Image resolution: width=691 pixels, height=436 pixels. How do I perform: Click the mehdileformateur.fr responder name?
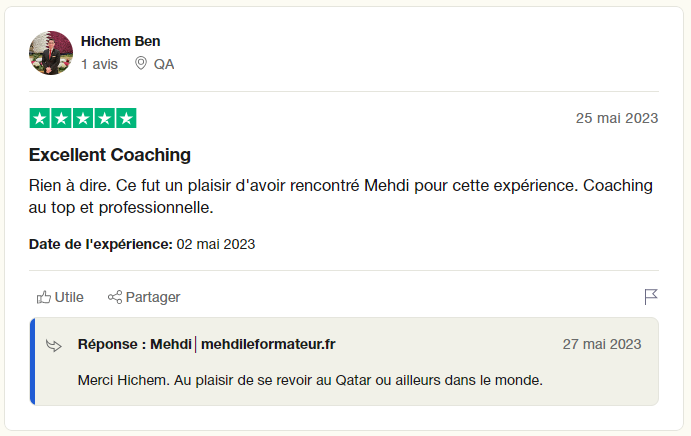coord(268,345)
